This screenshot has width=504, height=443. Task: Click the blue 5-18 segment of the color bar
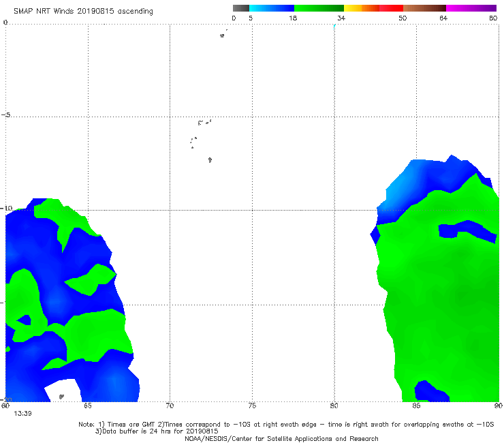click(x=272, y=8)
